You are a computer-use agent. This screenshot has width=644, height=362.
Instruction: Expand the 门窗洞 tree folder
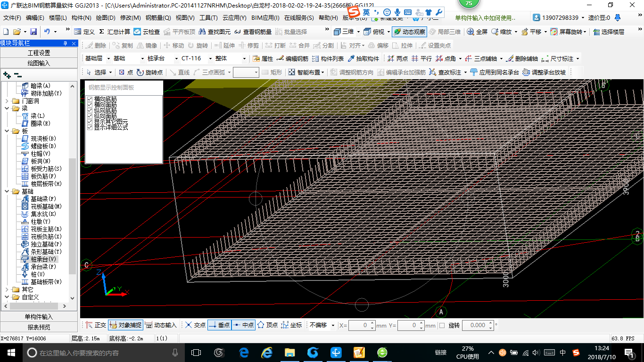(7, 101)
